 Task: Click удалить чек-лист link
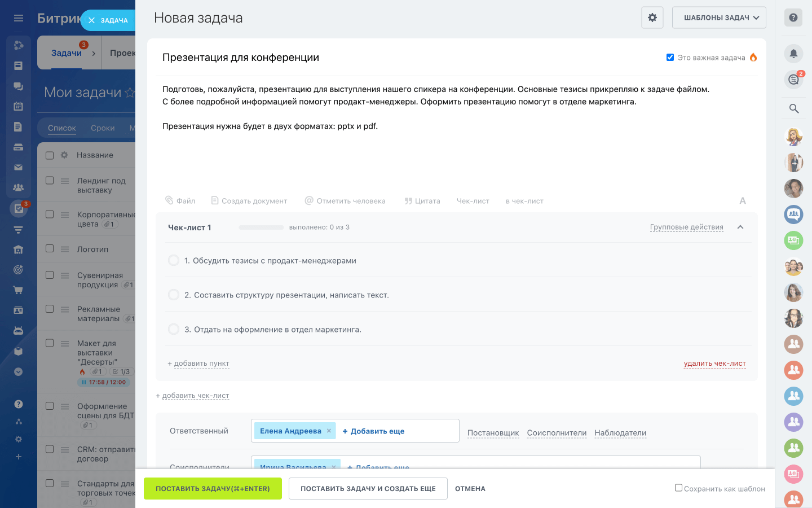tap(714, 363)
